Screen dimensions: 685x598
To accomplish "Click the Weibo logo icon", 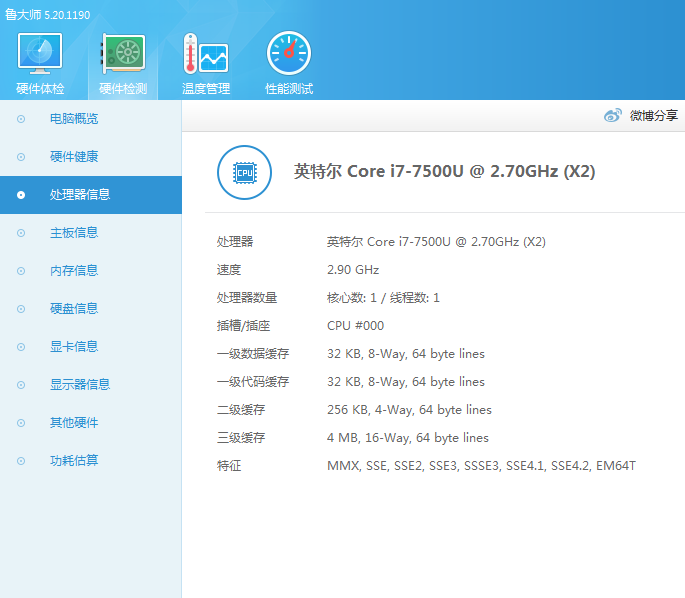I will [613, 116].
